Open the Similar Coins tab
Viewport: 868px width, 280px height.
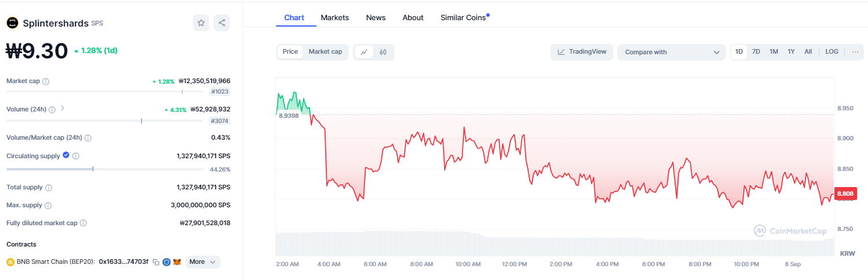coord(464,18)
